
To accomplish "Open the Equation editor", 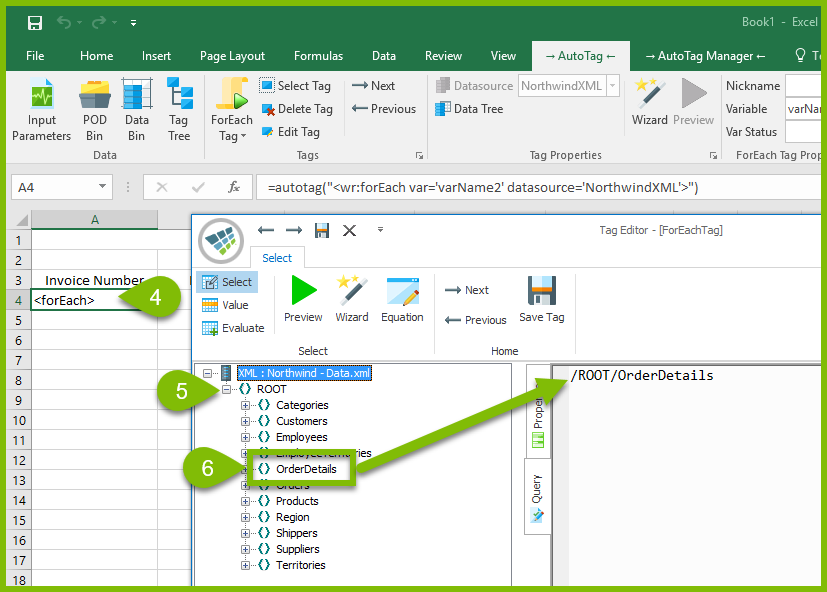I will click(x=402, y=299).
